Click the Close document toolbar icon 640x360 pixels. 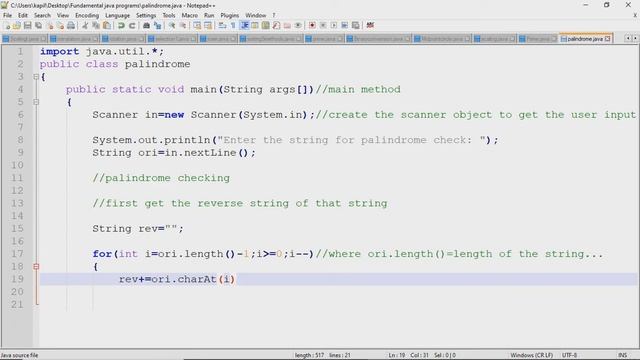pos(50,25)
